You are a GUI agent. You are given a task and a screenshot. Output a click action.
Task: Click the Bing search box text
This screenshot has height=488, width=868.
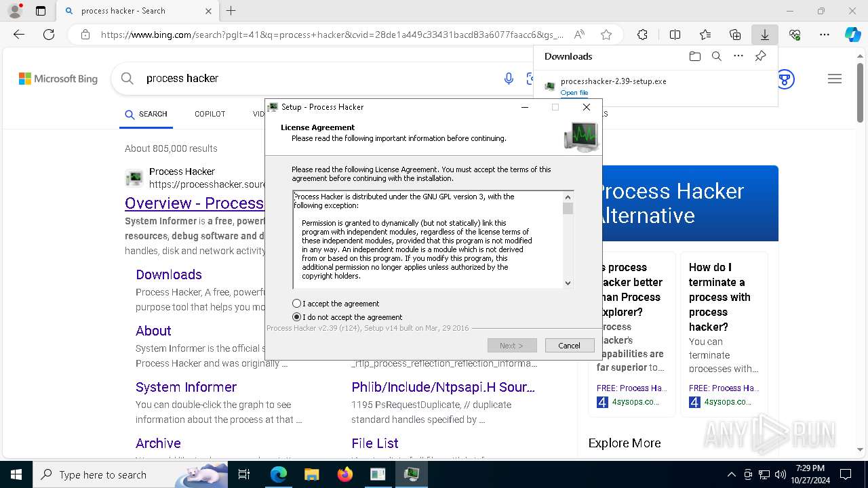point(182,79)
